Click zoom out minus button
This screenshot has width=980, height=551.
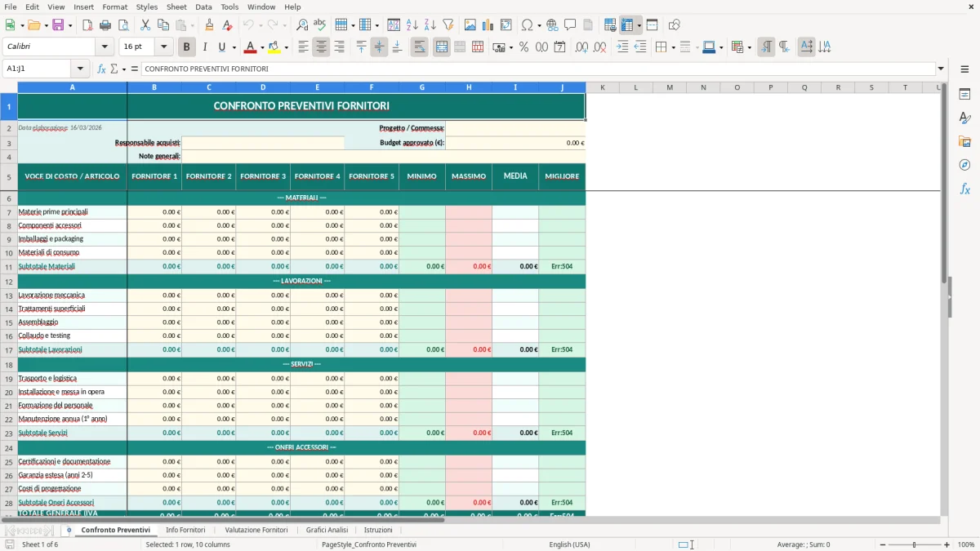[x=881, y=544]
